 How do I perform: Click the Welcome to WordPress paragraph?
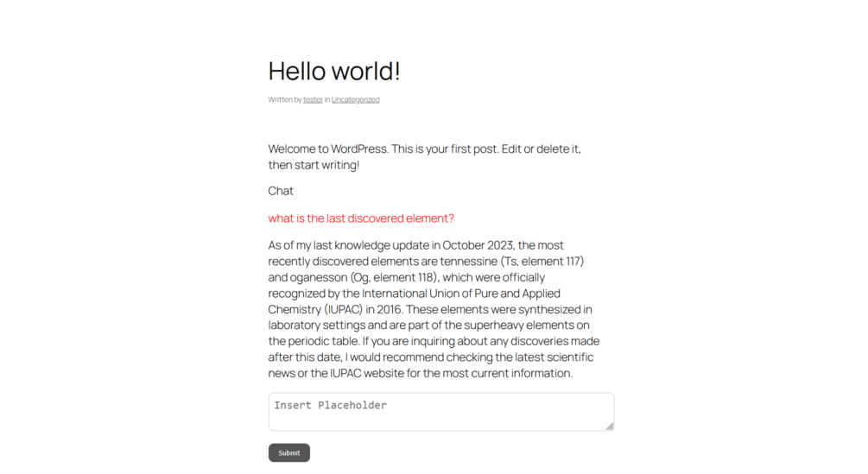[424, 149]
